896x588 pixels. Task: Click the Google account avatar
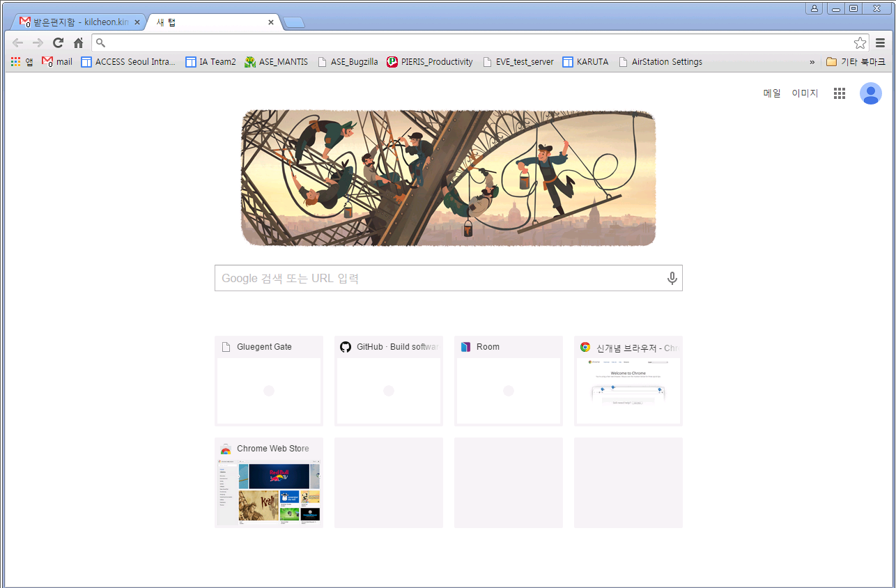[x=871, y=93]
